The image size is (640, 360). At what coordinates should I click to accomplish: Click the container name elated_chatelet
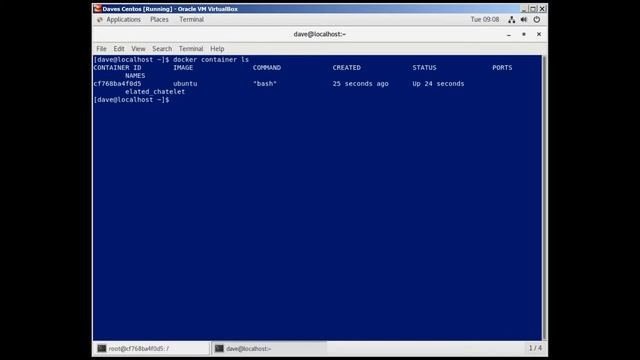point(155,92)
